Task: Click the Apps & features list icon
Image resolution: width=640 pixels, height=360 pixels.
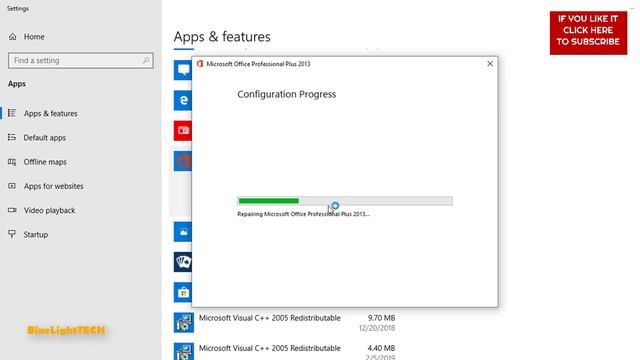Action: pyautogui.click(x=12, y=113)
